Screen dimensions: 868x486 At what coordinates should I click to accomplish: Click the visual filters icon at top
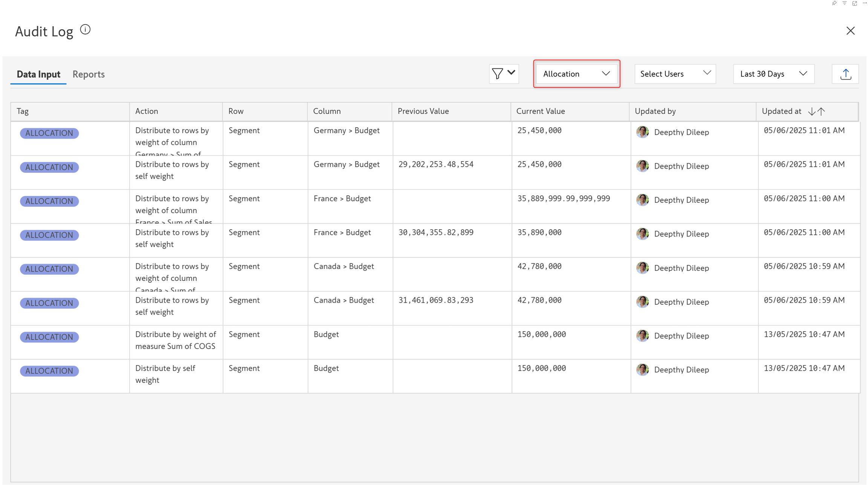pos(844,3)
